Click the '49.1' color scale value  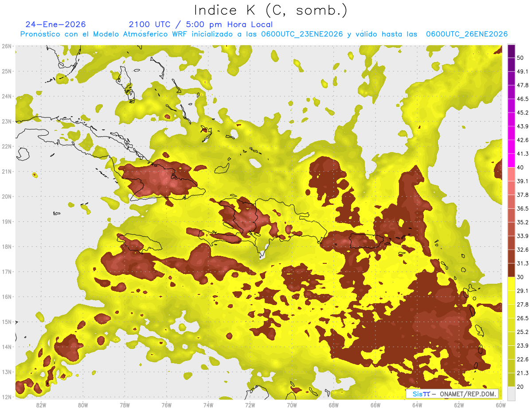pyautogui.click(x=523, y=71)
